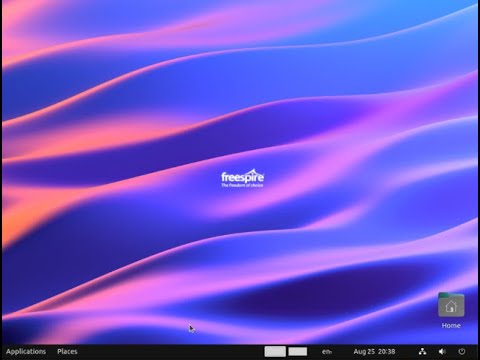Open the Applications menu
The height and width of the screenshot is (360, 480).
tap(26, 352)
